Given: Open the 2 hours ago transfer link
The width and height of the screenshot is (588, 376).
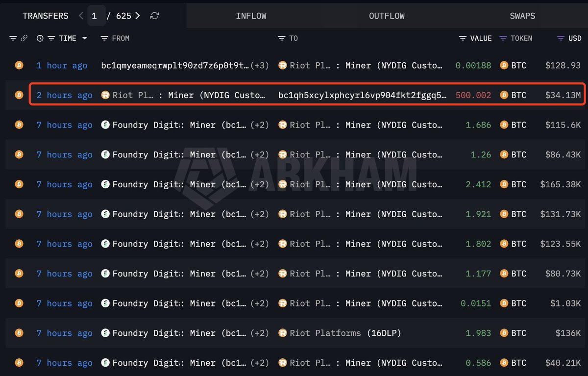Looking at the screenshot, I should coord(64,95).
